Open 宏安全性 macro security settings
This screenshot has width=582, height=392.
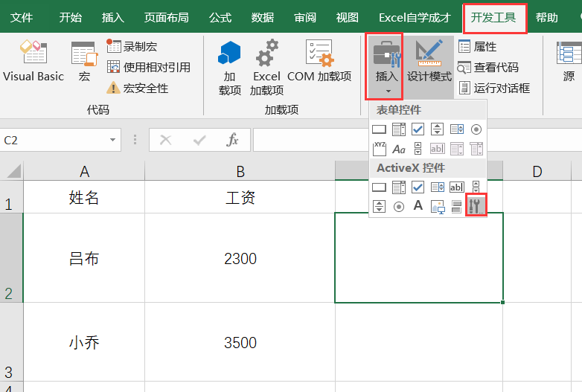click(x=138, y=89)
